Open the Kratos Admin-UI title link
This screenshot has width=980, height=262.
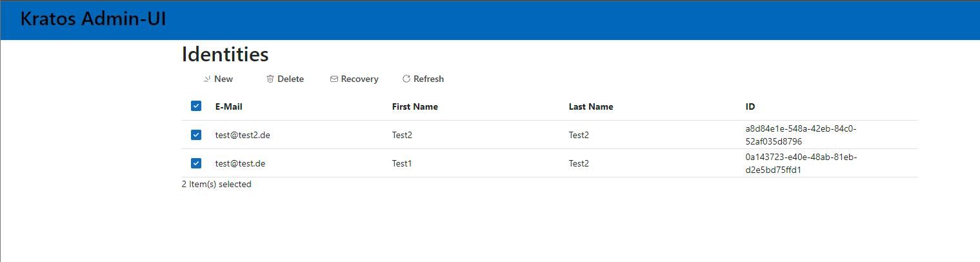pos(94,19)
